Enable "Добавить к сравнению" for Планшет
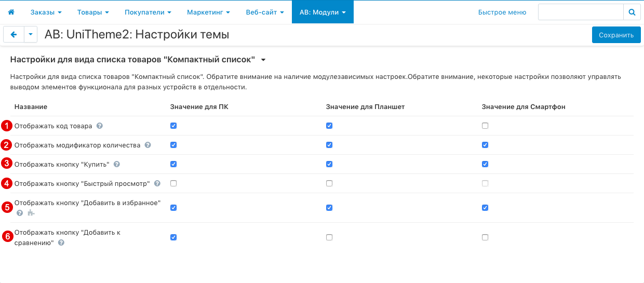 point(329,237)
